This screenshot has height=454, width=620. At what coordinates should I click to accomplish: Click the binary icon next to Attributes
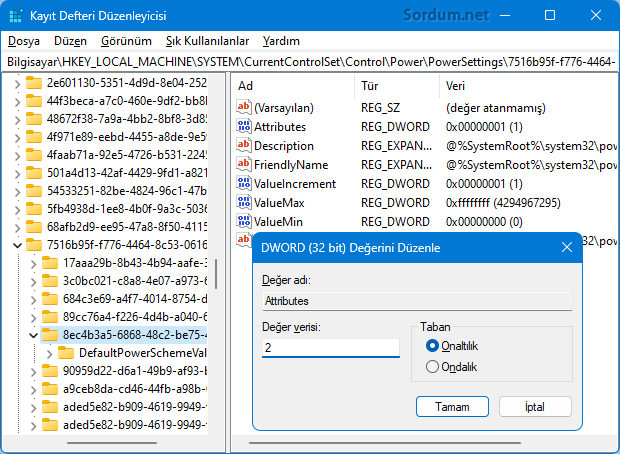tap(243, 126)
